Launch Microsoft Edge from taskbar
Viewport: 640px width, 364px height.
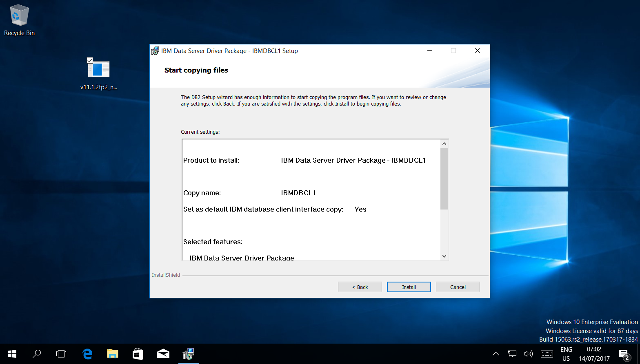pos(87,354)
